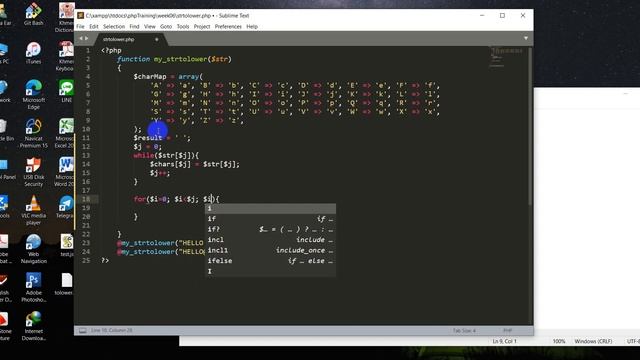The width and height of the screenshot is (640, 360).
Task: Open Web Navigation desktop icon
Action: (33, 249)
